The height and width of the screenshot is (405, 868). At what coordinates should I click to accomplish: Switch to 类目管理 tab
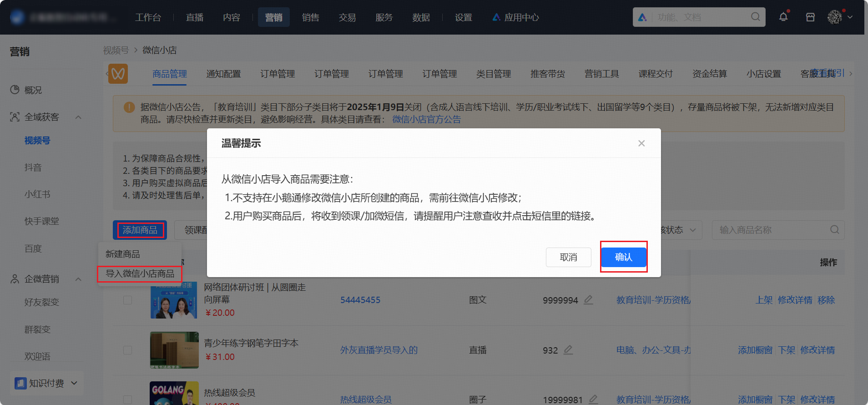point(494,74)
